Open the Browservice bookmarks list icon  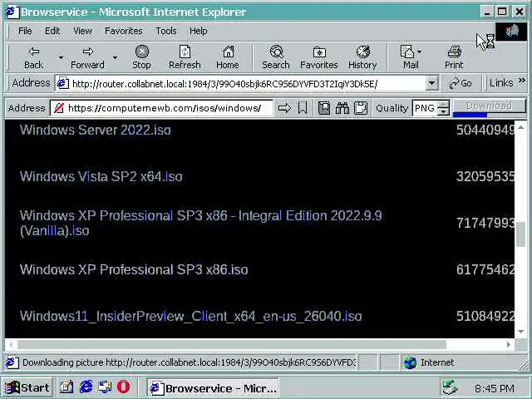point(324,108)
